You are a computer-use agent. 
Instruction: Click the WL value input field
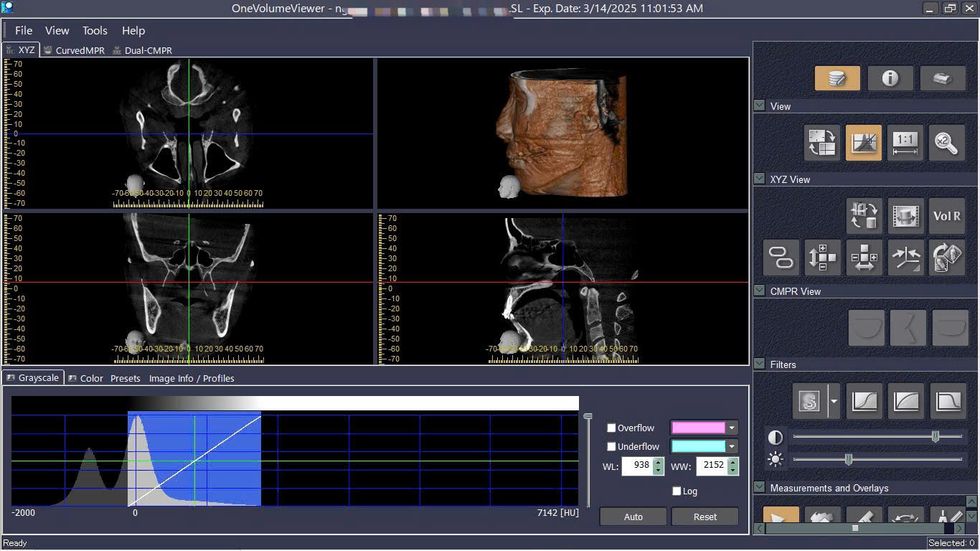(636, 466)
